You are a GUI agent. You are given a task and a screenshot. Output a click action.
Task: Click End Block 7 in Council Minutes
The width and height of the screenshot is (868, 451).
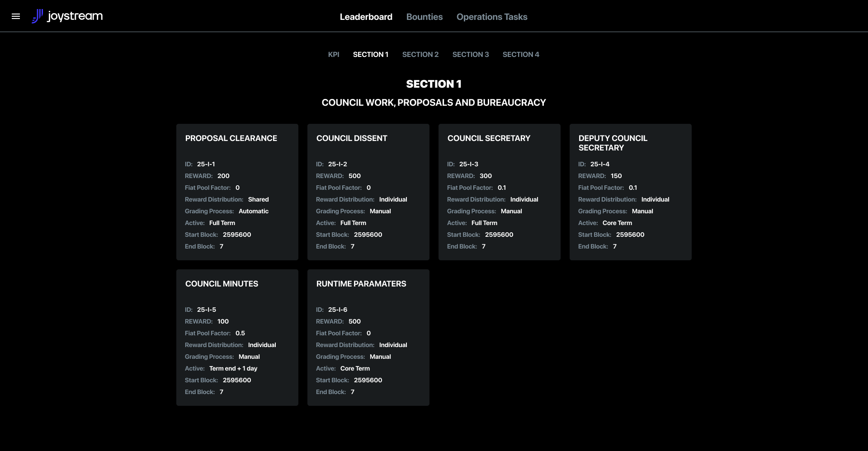(x=222, y=392)
